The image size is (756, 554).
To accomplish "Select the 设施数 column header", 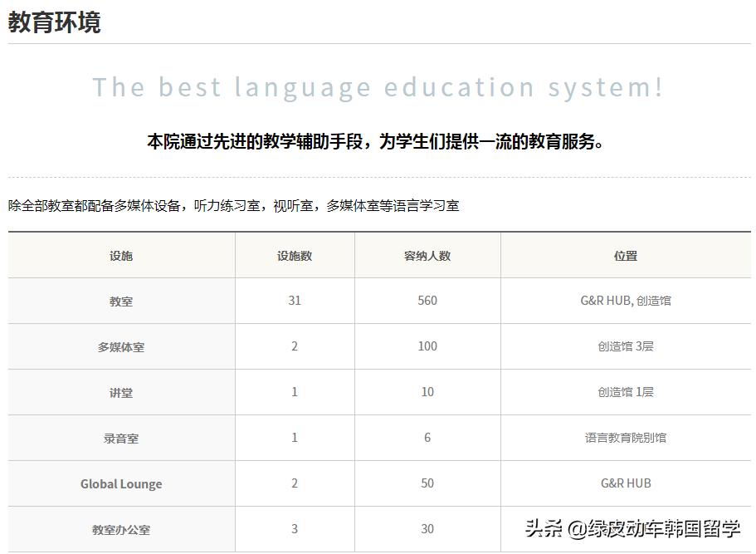I will click(294, 255).
